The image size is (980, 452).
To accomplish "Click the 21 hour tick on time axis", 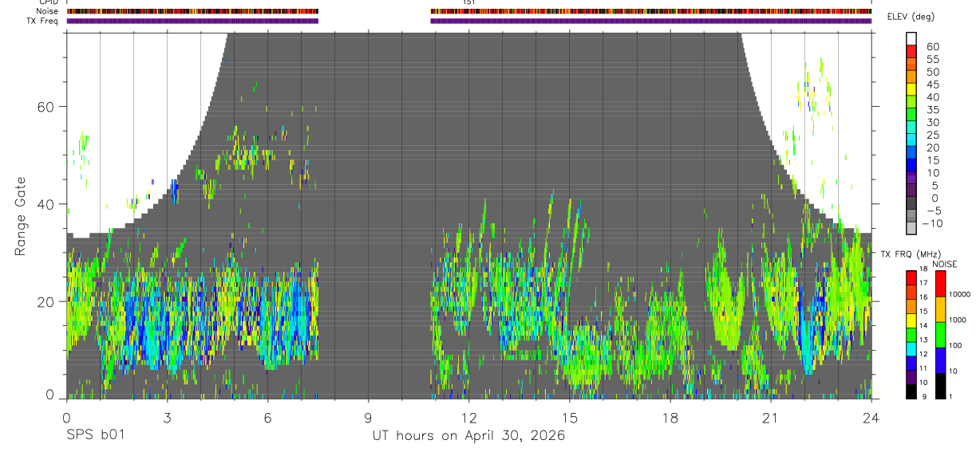I will coord(770,417).
